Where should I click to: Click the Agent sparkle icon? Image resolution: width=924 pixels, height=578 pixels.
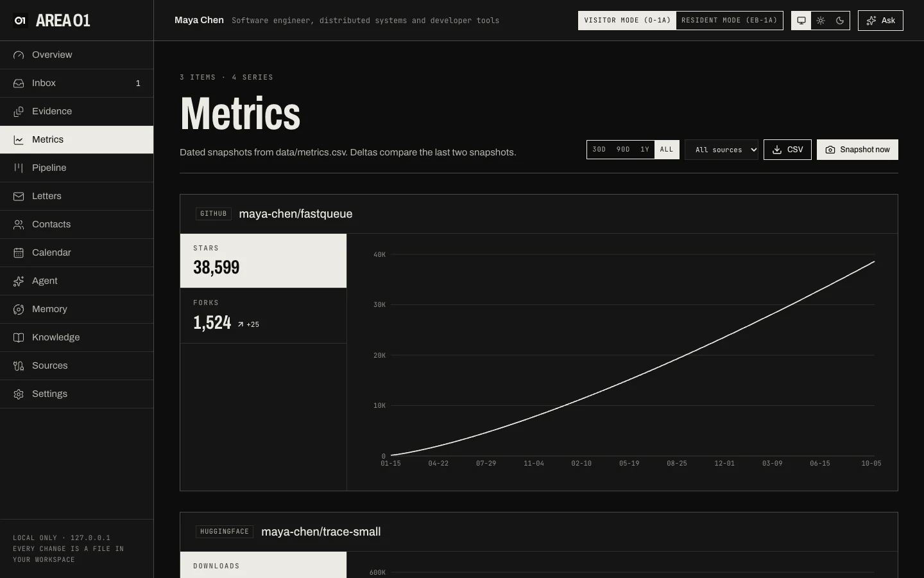point(19,281)
